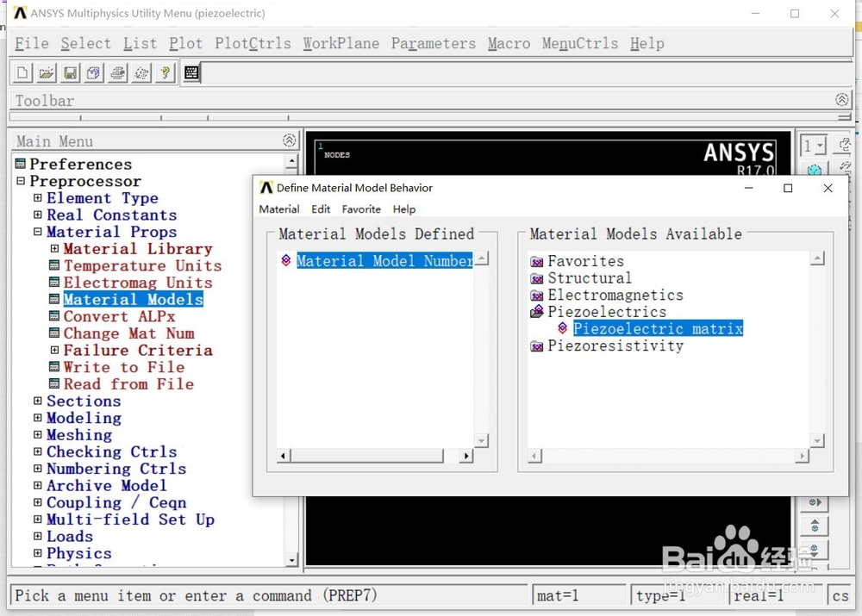Click the Raise Hidden keyboard icon
Screen dimensions: 862x616
point(191,72)
